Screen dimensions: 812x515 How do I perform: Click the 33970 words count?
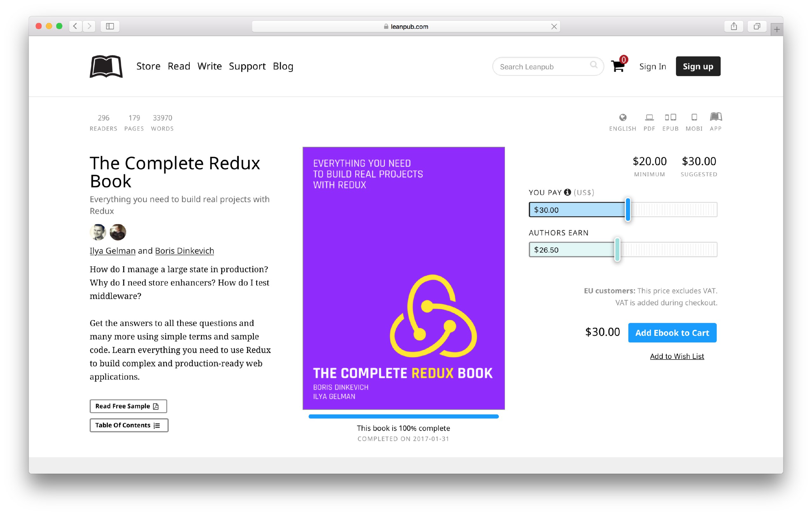162,118
